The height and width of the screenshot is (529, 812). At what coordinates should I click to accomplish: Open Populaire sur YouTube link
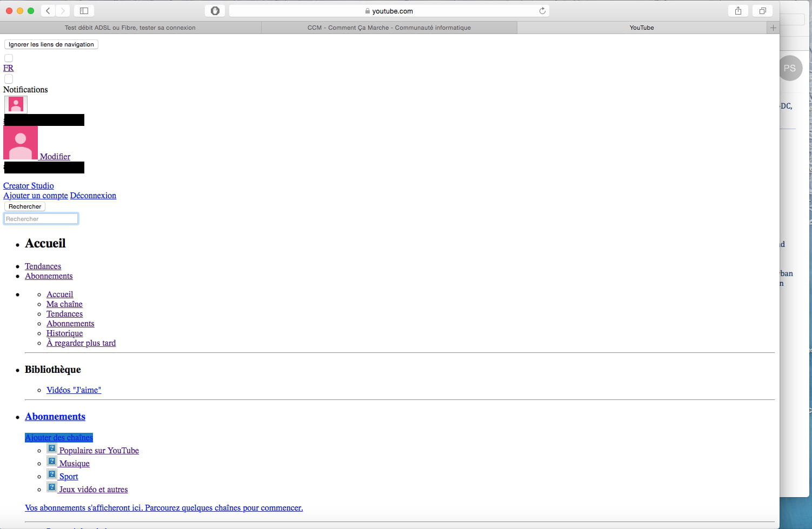click(99, 451)
